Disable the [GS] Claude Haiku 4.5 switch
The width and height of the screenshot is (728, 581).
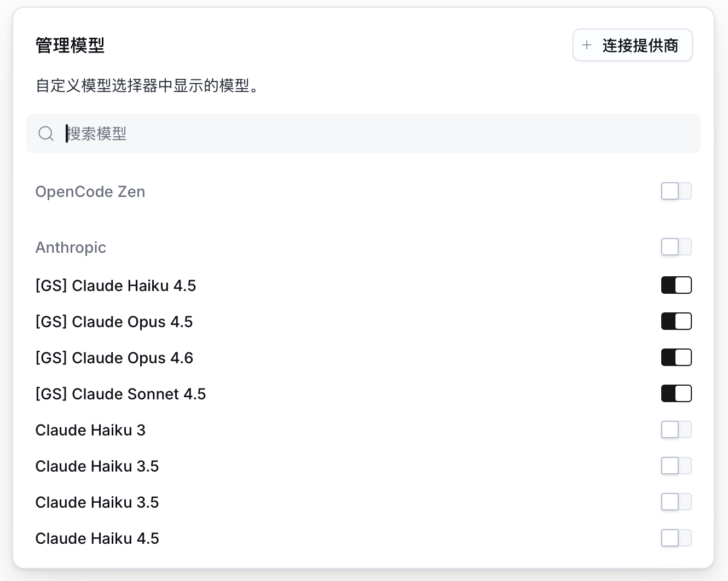(x=676, y=286)
